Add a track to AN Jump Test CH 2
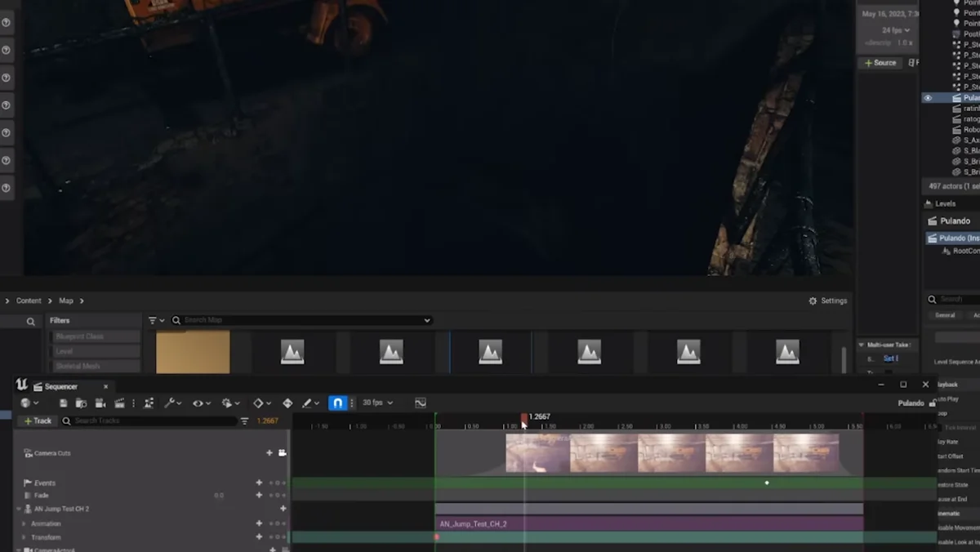This screenshot has height=552, width=980. tap(283, 509)
